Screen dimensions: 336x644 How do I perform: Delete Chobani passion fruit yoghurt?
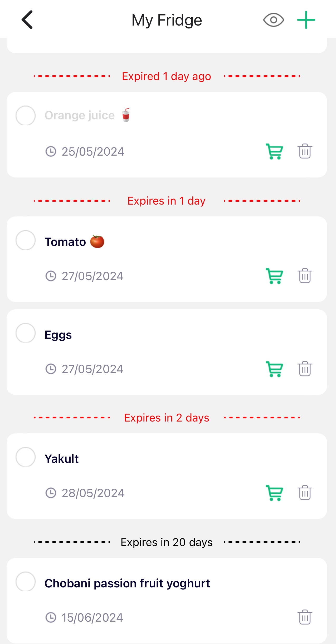(x=305, y=617)
